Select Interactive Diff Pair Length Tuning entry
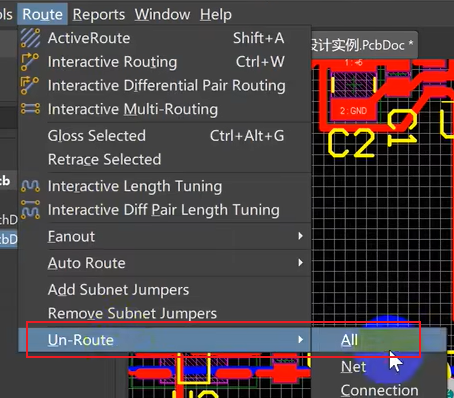Image resolution: width=454 pixels, height=398 pixels. tap(165, 210)
